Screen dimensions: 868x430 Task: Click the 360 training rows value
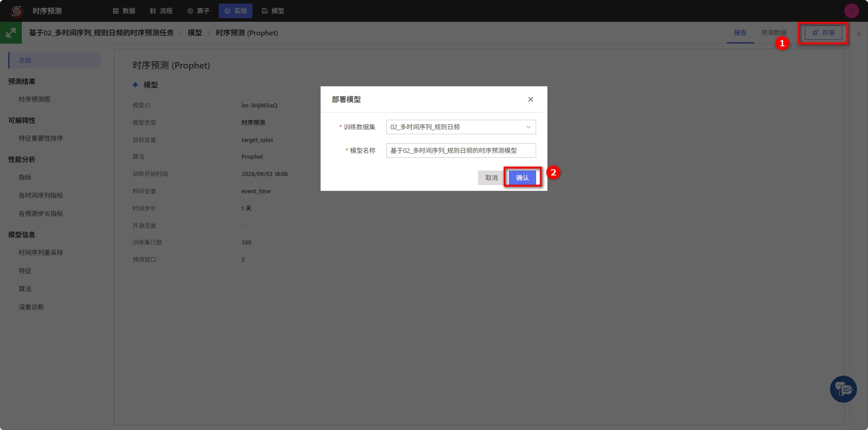247,242
